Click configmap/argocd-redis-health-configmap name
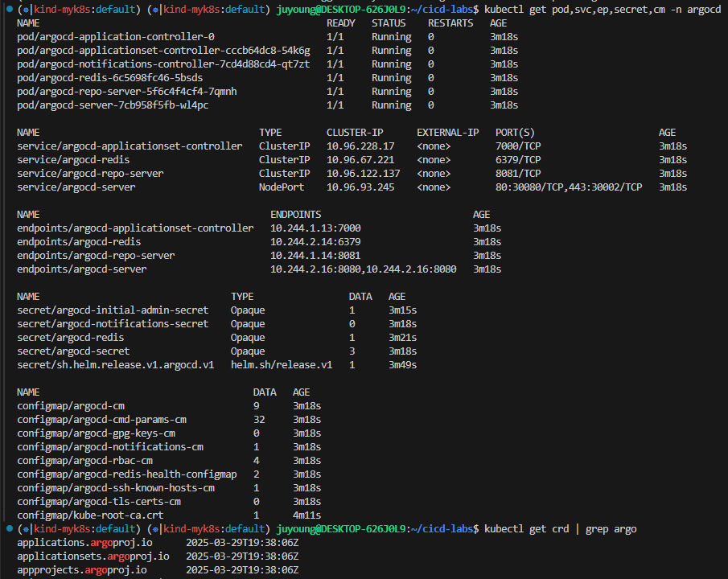The image size is (728, 579). click(127, 474)
